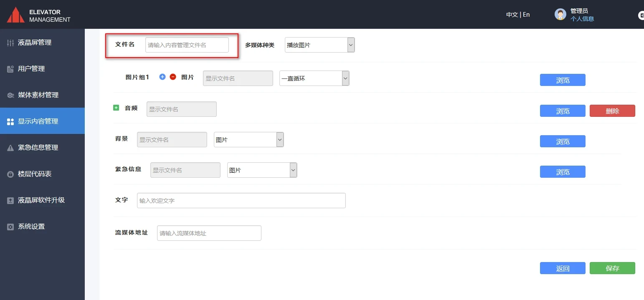Focus the 文字 welcome text input
The image size is (644, 300).
pyautogui.click(x=241, y=201)
